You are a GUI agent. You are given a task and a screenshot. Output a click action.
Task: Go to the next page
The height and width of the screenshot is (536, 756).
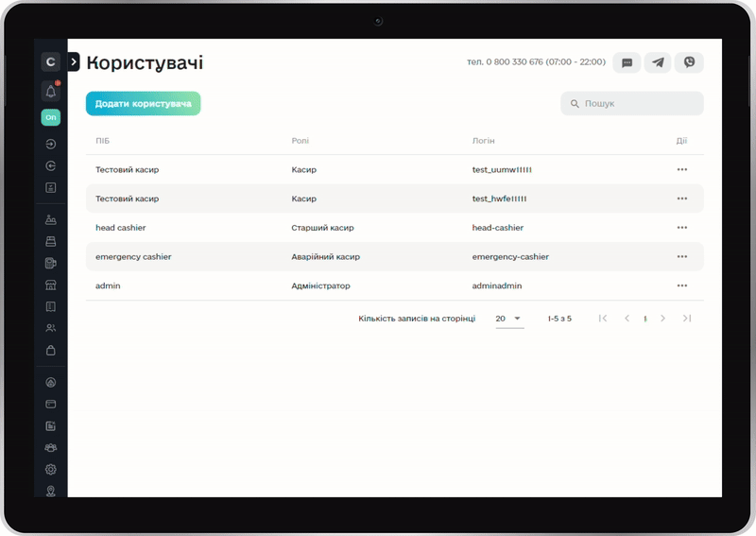coord(663,319)
